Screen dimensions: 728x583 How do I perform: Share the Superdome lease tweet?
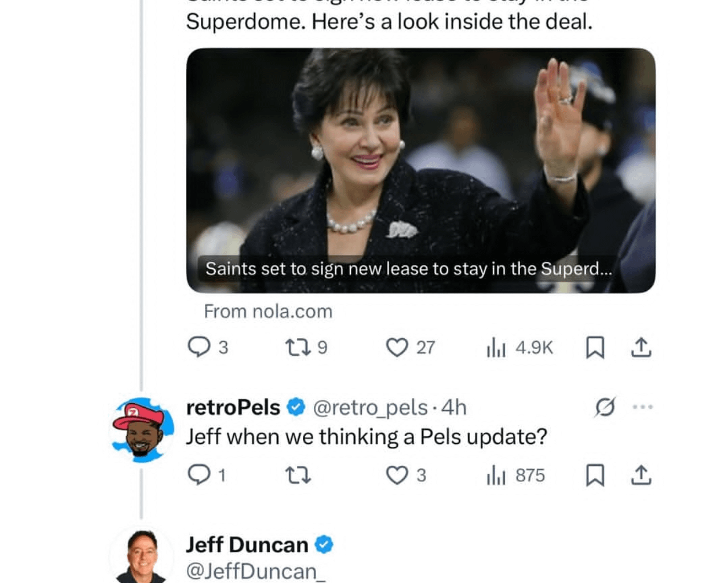click(x=641, y=348)
